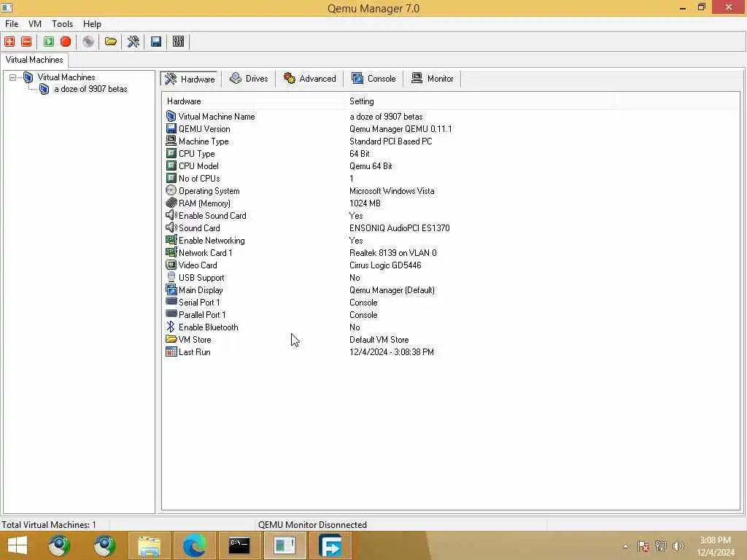This screenshot has width=747, height=560.
Task: Show hidden tray icons arrow
Action: (x=625, y=546)
